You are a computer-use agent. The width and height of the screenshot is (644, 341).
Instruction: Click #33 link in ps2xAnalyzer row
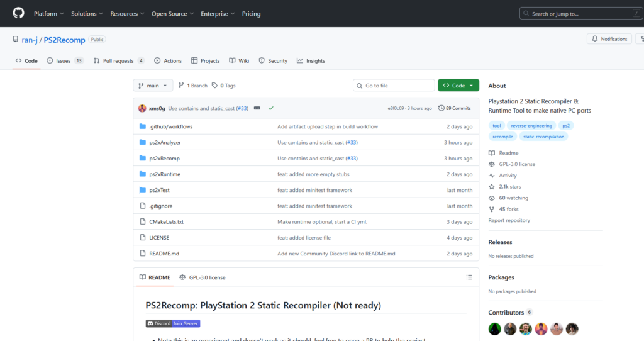[x=352, y=142]
